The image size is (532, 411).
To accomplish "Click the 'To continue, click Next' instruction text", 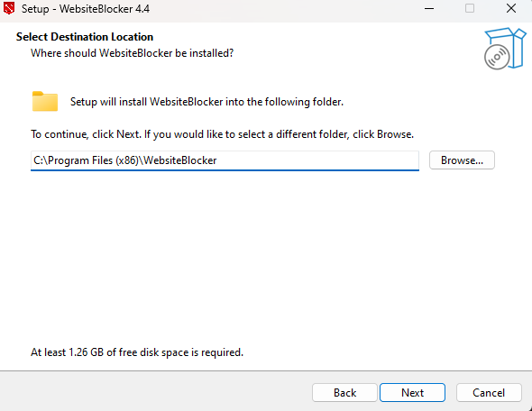I will (222, 134).
